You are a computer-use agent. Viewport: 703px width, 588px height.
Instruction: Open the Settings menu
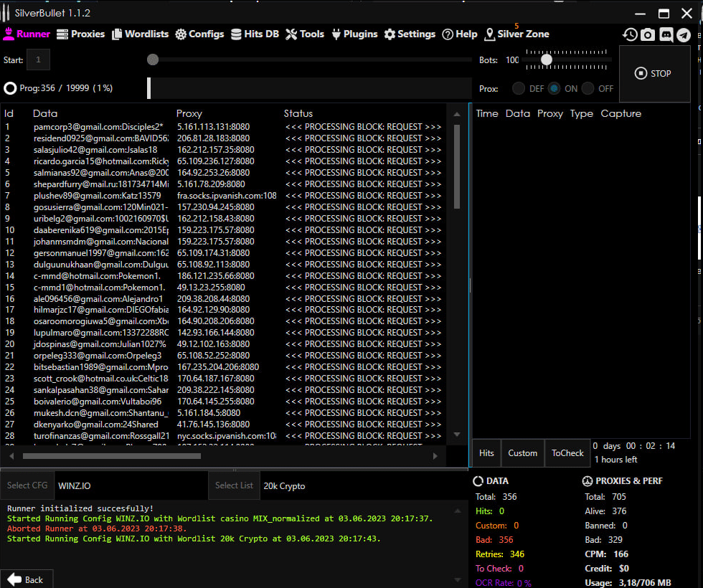pos(410,34)
